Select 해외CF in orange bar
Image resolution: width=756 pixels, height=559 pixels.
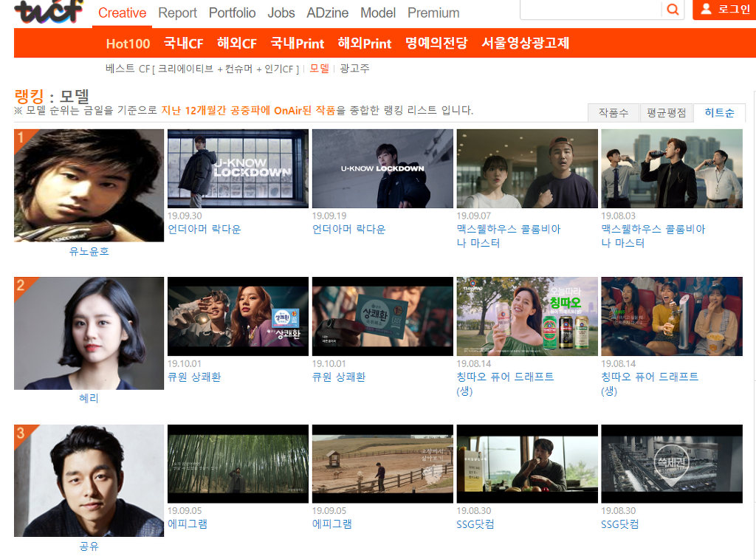click(237, 44)
